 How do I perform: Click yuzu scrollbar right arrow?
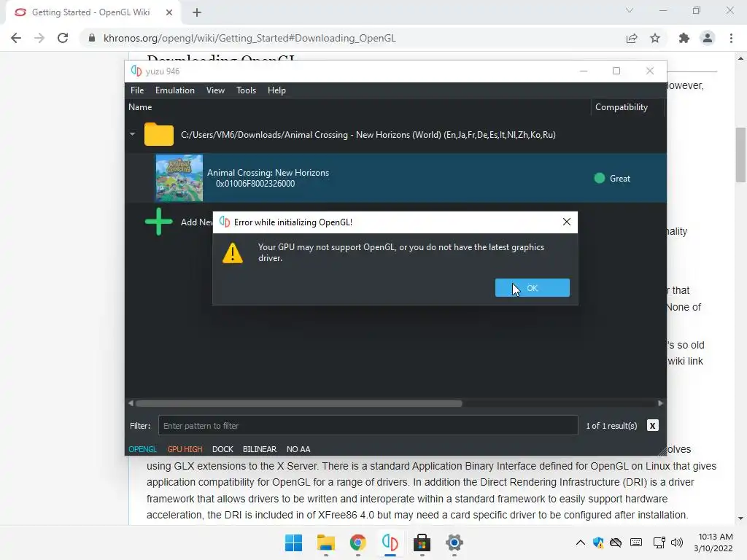pyautogui.click(x=660, y=403)
